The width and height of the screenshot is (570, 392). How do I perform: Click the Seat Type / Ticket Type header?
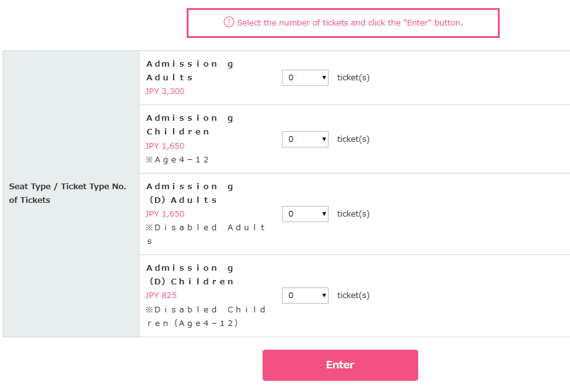coord(67,193)
